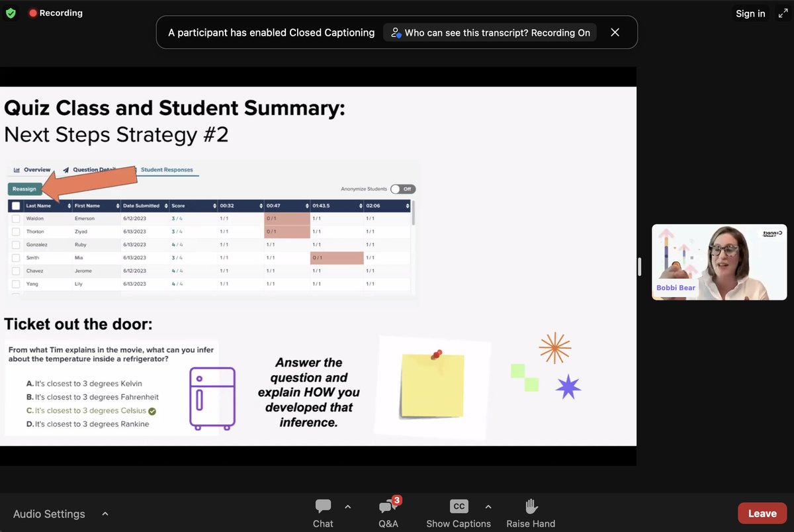Enter full screen with the expand arrows icon
The height and width of the screenshot is (532, 794).
(x=783, y=13)
